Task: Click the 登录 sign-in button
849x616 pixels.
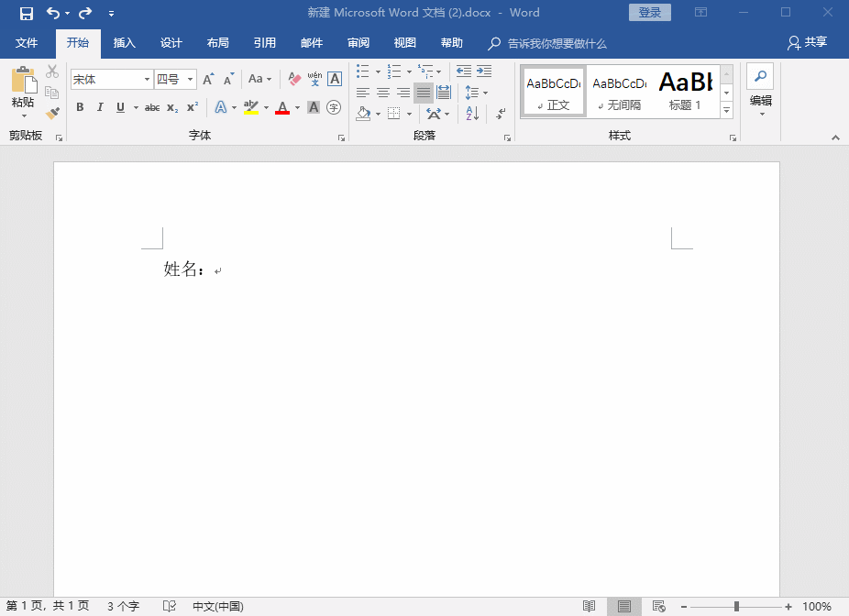Action: tap(650, 12)
